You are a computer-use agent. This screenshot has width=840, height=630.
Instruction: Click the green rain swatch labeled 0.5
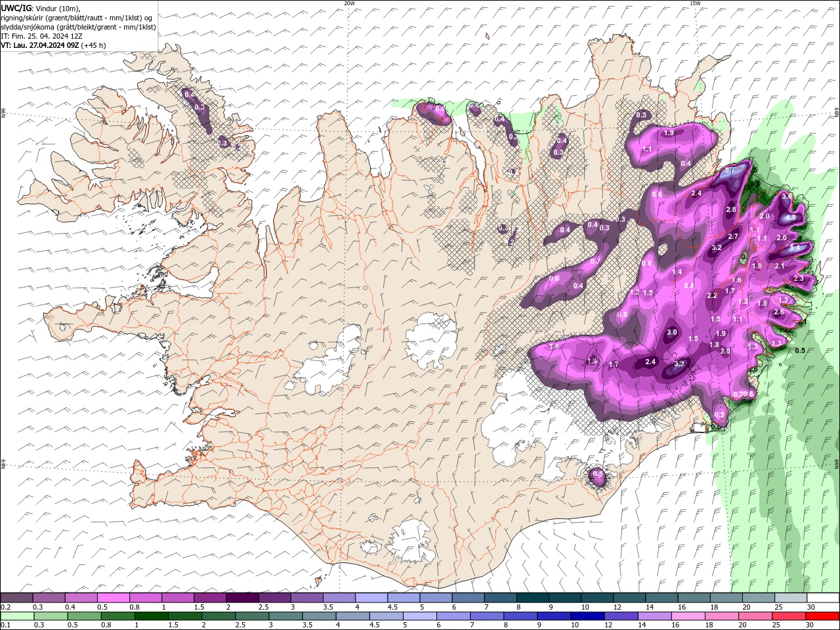[x=84, y=616]
